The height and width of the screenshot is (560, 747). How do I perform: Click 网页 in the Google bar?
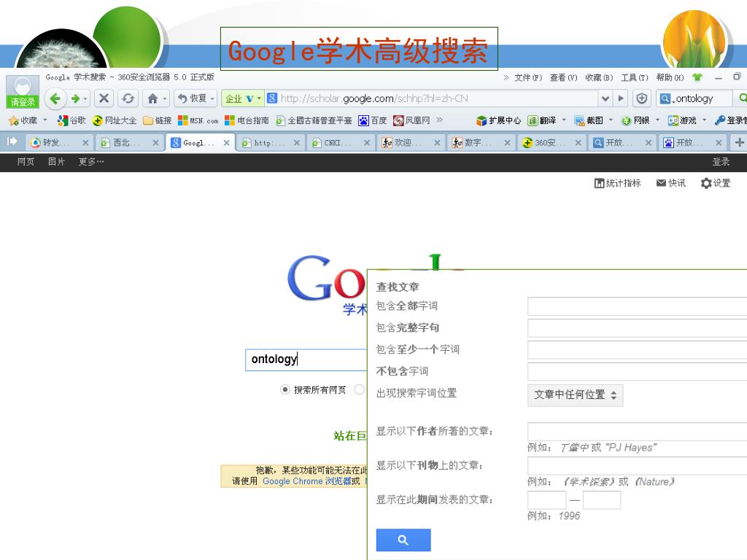(x=26, y=162)
